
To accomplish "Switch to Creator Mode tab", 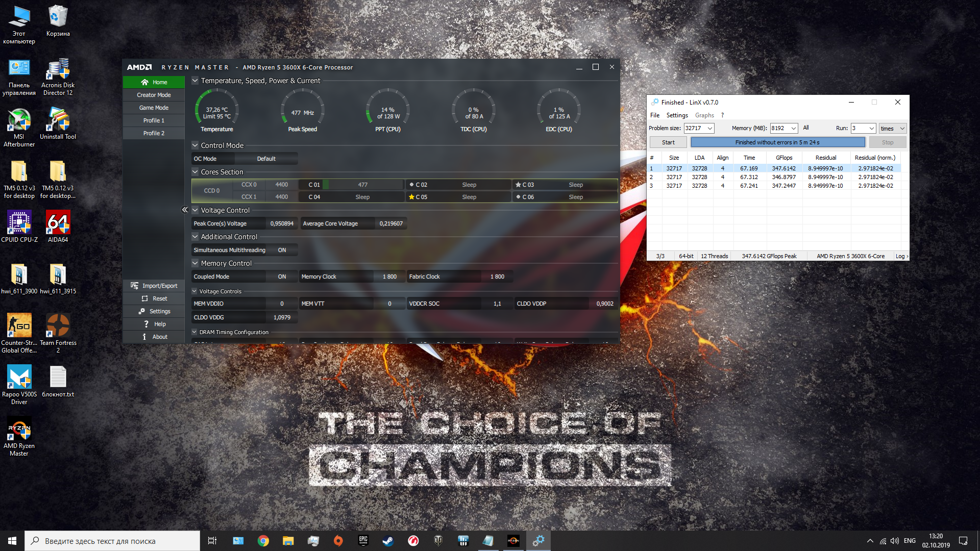I will click(154, 95).
